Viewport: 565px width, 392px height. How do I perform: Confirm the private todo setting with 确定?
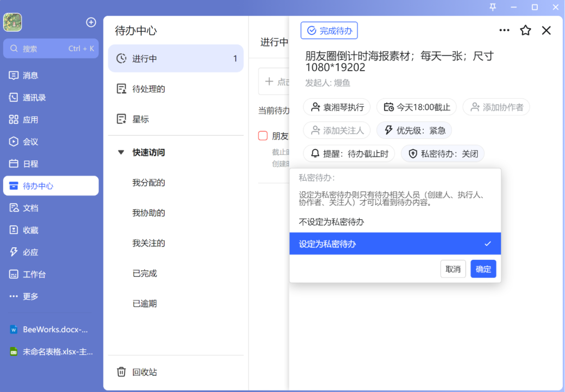click(483, 269)
